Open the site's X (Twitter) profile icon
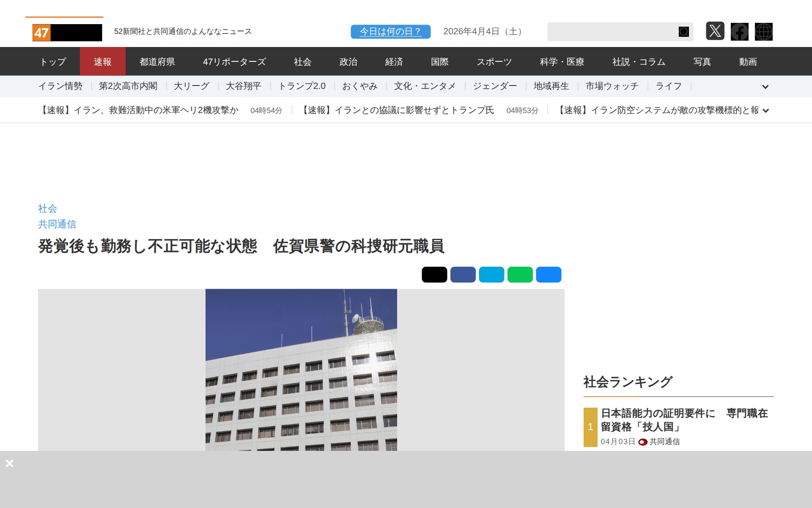Screen dimensions: 812x508 [715, 31]
